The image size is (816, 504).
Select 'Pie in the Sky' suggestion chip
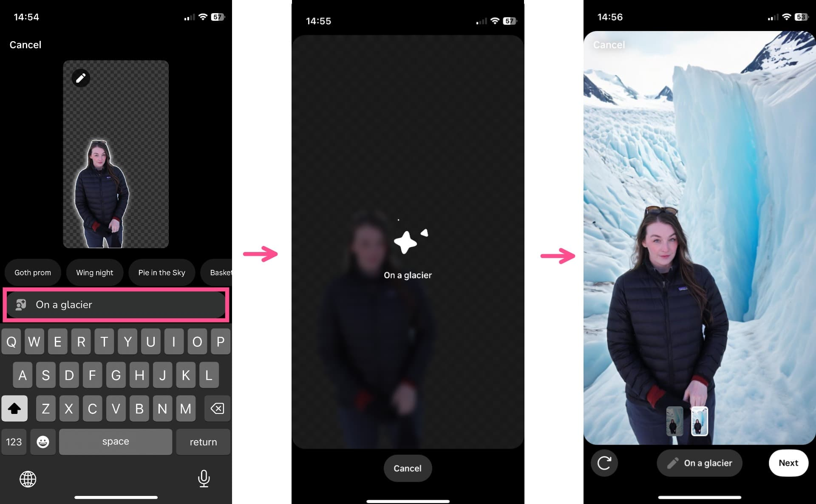tap(161, 272)
